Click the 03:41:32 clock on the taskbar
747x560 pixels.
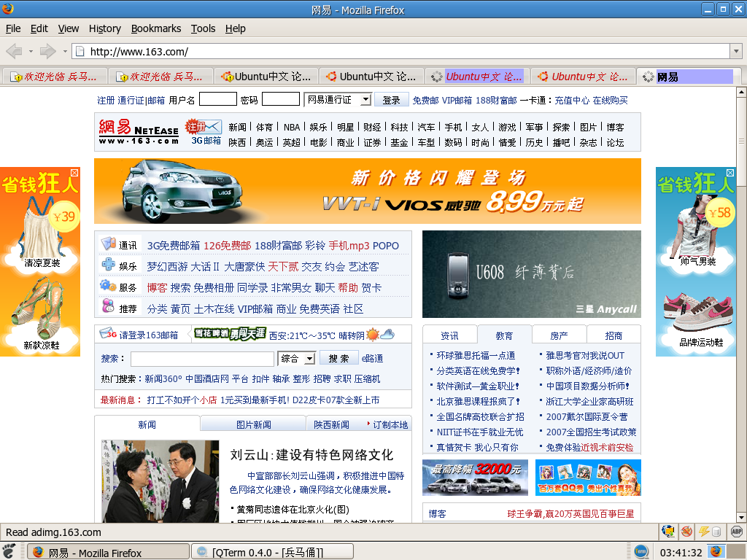click(x=681, y=553)
